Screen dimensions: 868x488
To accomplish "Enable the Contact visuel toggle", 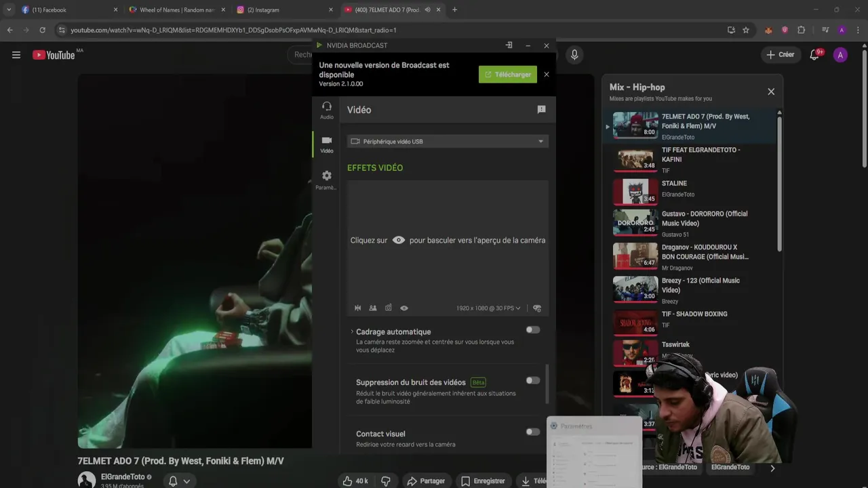I will [533, 432].
